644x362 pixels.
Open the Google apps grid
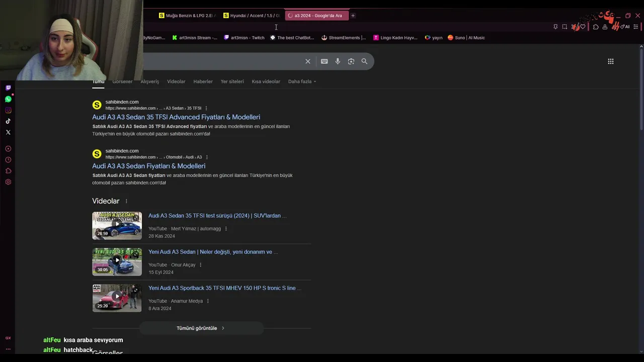click(611, 61)
